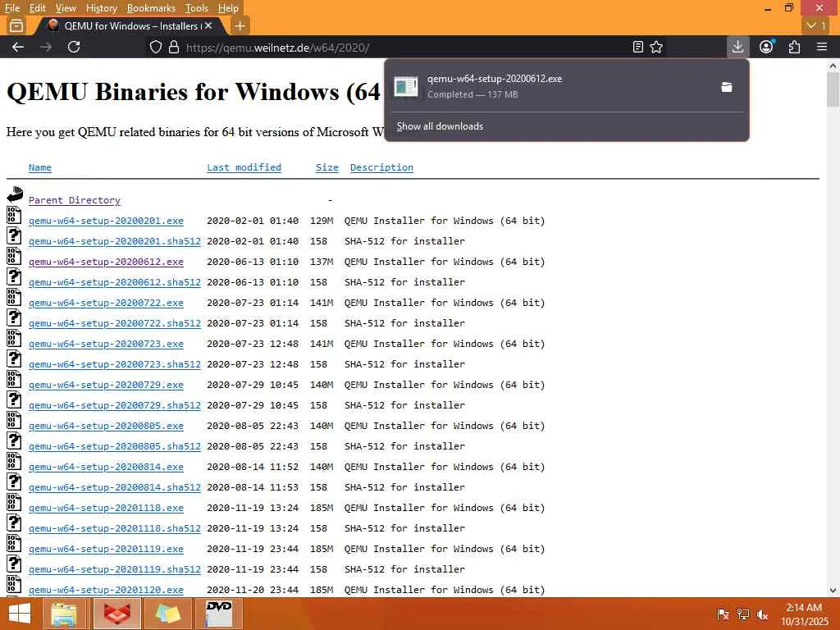
Task: Open qemu-w64-setup-20201119.sha512 link
Action: click(115, 569)
